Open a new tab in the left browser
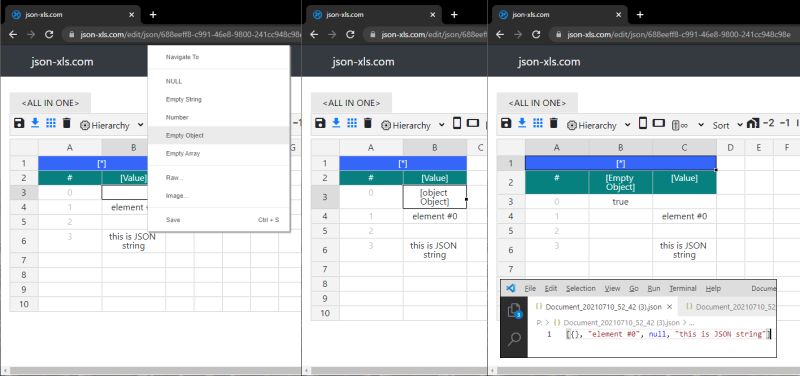 tap(153, 15)
